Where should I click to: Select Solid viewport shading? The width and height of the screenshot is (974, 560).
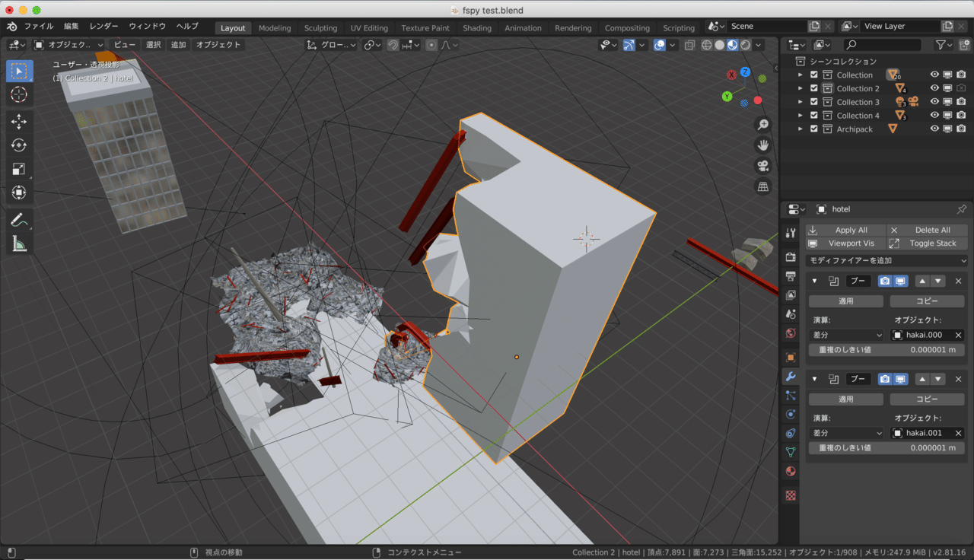click(x=719, y=45)
